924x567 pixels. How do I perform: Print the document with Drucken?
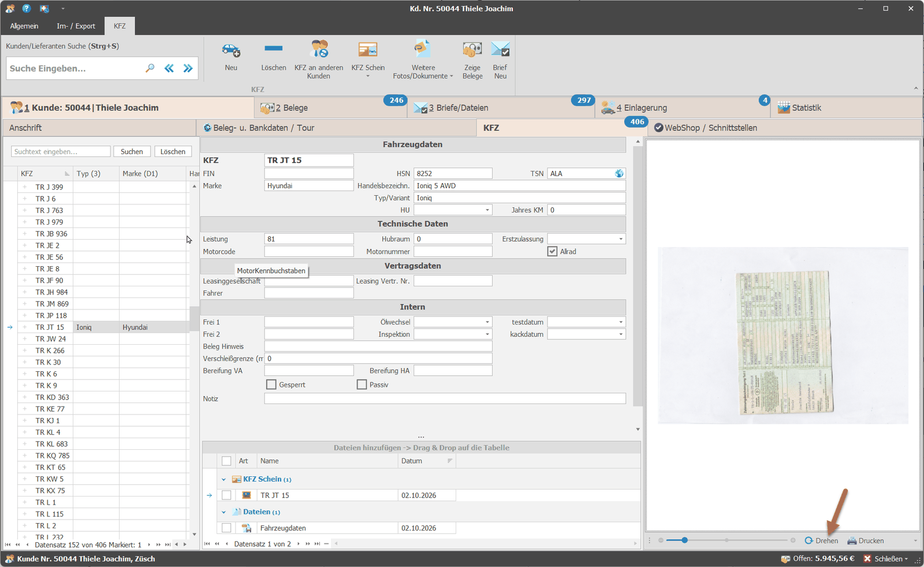coord(866,540)
